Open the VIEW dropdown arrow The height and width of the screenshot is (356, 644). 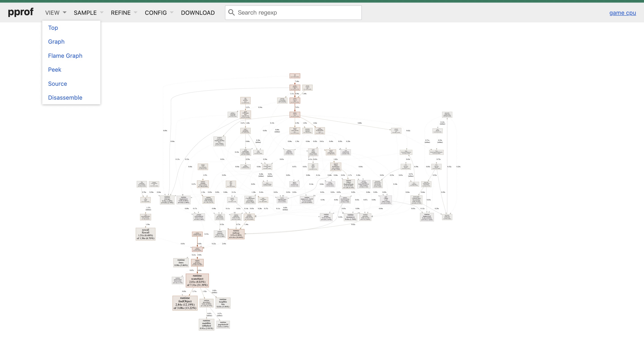tap(64, 12)
